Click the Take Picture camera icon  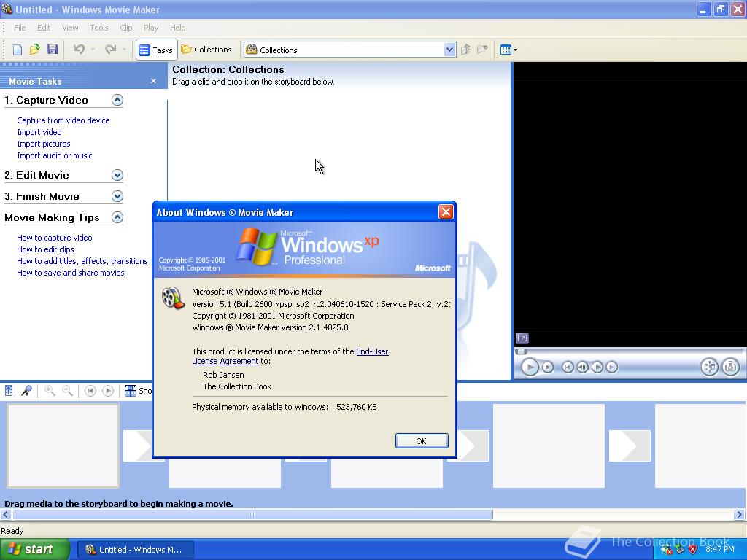730,367
